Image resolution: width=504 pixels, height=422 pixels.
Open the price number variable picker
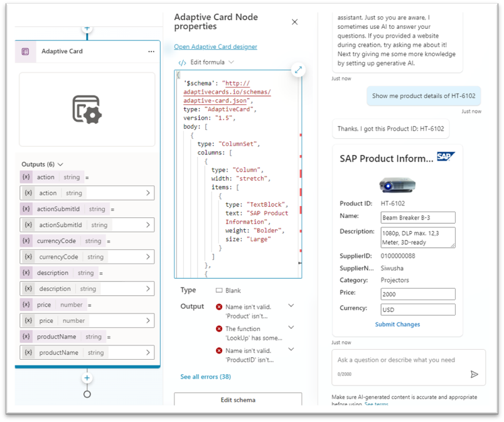(x=87, y=320)
